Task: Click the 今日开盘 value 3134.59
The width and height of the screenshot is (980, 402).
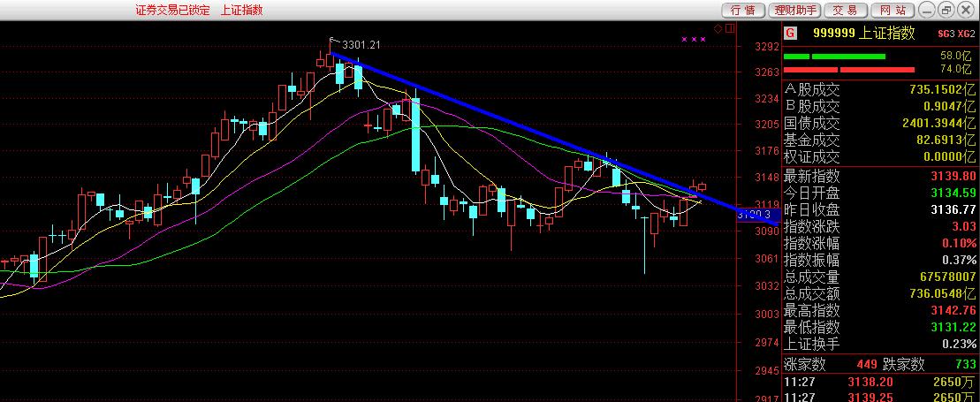Action: 953,193
